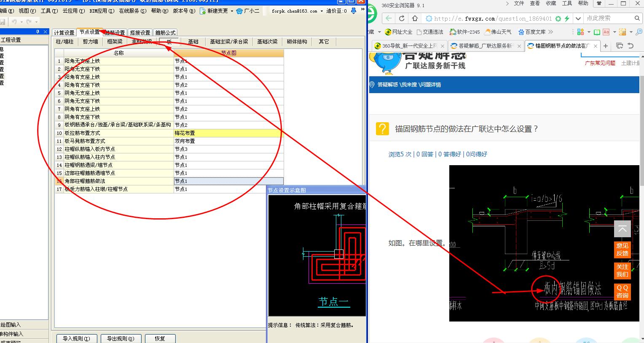Click the 恢复 button
The height and width of the screenshot is (343, 644).
160,338
